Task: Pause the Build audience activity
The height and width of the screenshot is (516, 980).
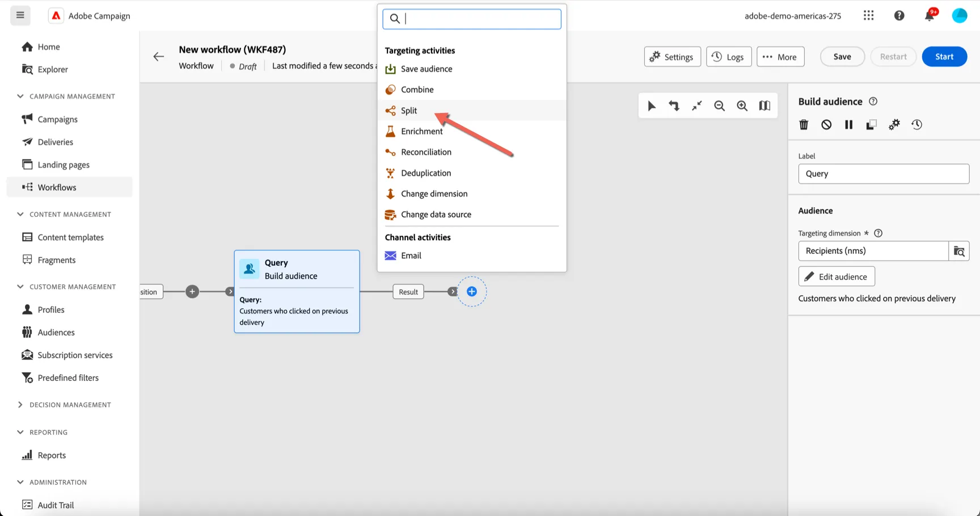Action: (x=849, y=124)
